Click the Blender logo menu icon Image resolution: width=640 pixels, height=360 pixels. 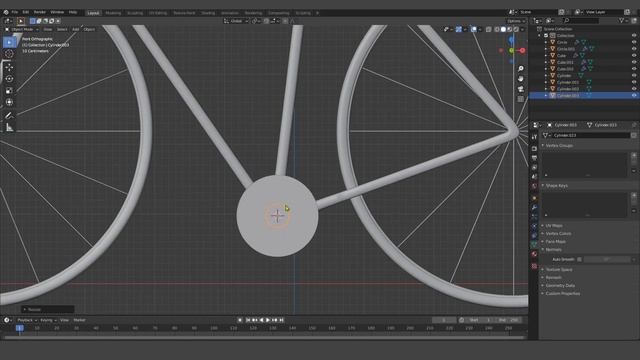[6, 12]
